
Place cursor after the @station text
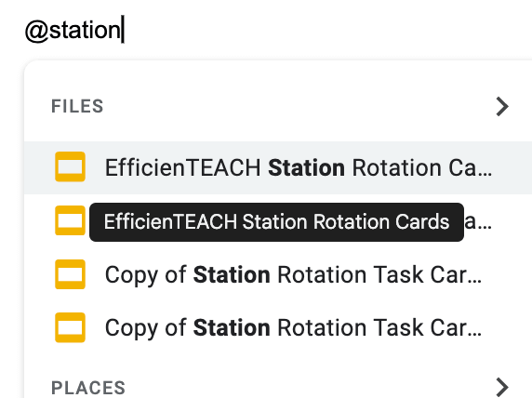tap(122, 30)
